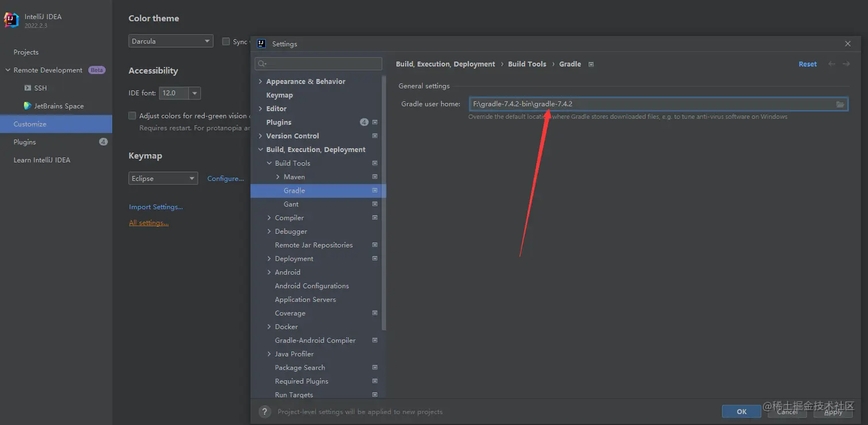Click project-level icon on Version Control row
This screenshot has width=868, height=425.
pyautogui.click(x=375, y=136)
